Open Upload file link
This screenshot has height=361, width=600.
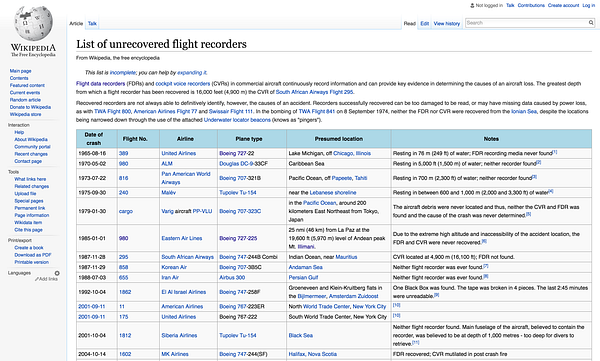coord(25,194)
